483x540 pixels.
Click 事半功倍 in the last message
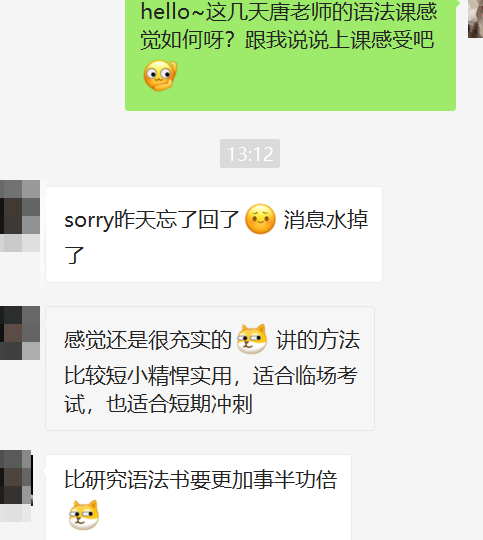(x=295, y=479)
